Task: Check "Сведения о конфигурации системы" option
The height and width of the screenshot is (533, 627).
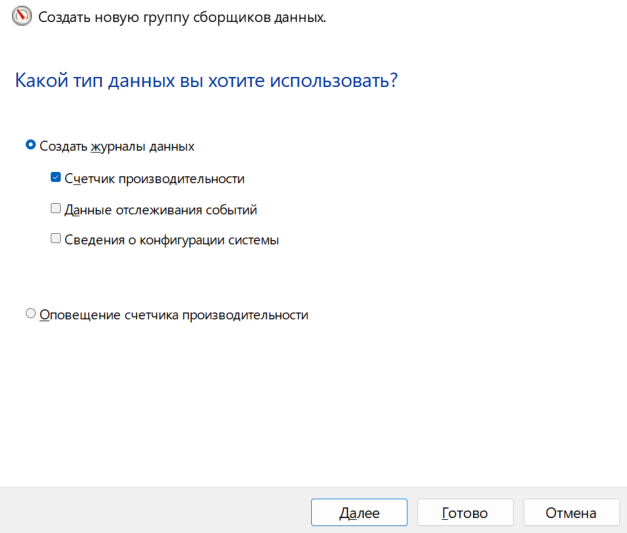Action: point(56,239)
